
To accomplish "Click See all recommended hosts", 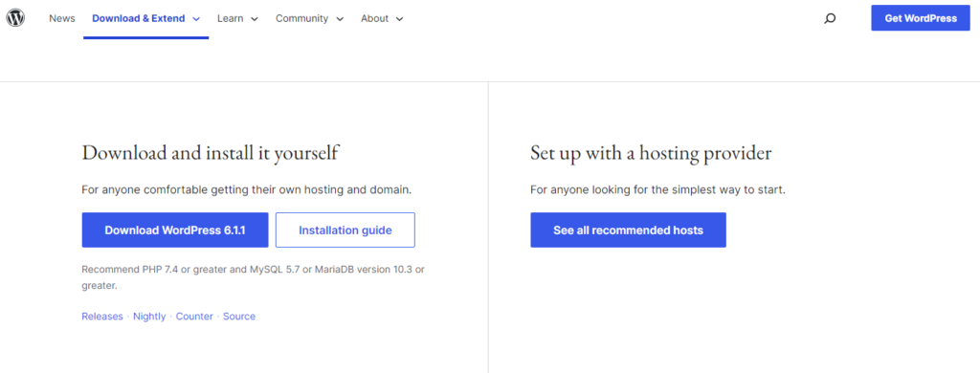I will coord(628,230).
